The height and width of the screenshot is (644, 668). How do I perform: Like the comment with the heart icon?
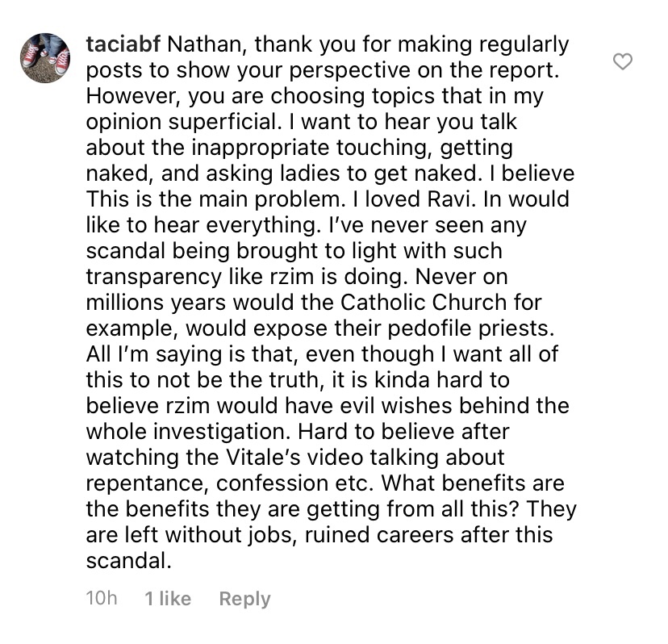(623, 61)
